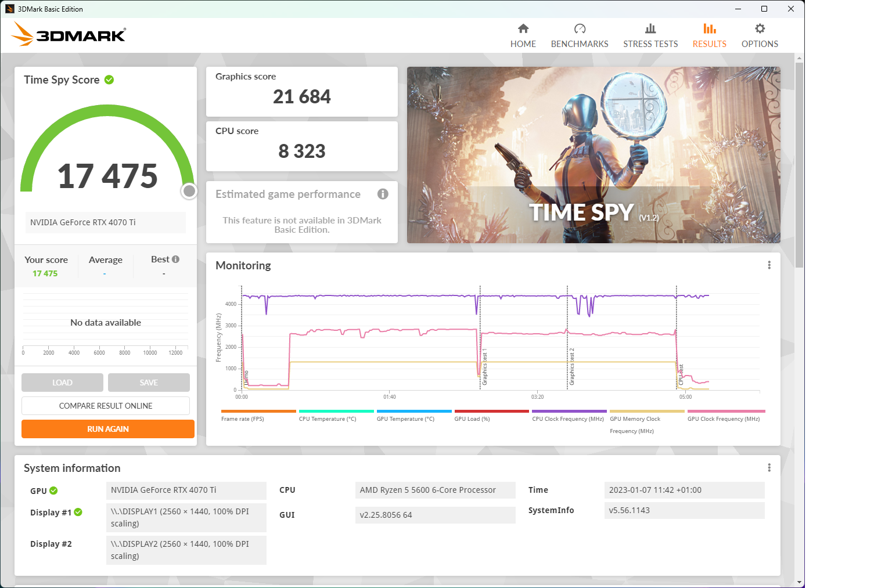The image size is (892, 588).
Task: Close the 3DMark window
Action: click(x=791, y=9)
